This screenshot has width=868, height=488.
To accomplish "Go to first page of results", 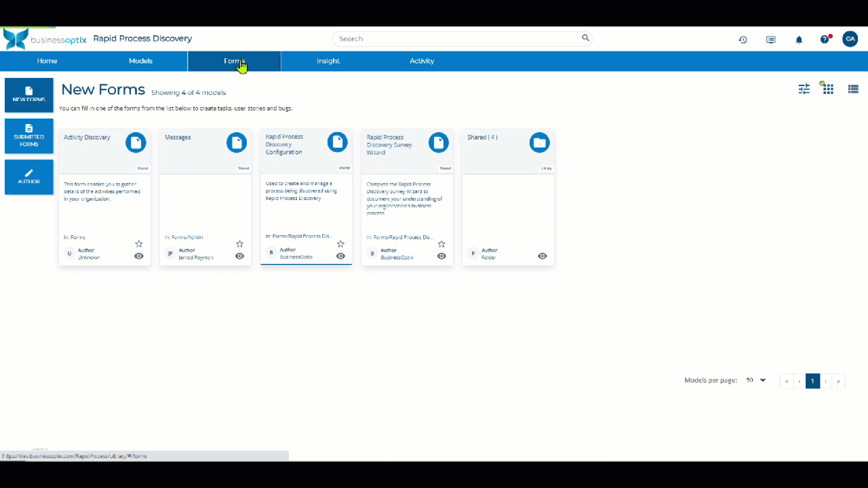I will point(787,381).
